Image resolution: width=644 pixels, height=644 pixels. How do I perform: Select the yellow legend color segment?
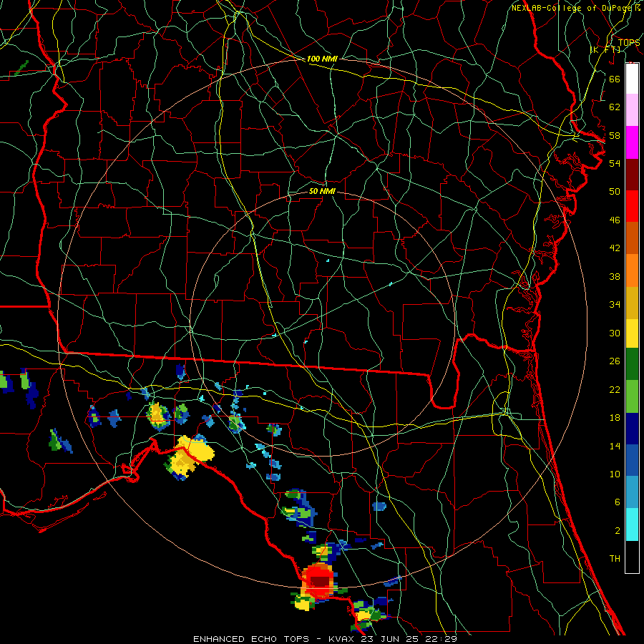(632, 333)
